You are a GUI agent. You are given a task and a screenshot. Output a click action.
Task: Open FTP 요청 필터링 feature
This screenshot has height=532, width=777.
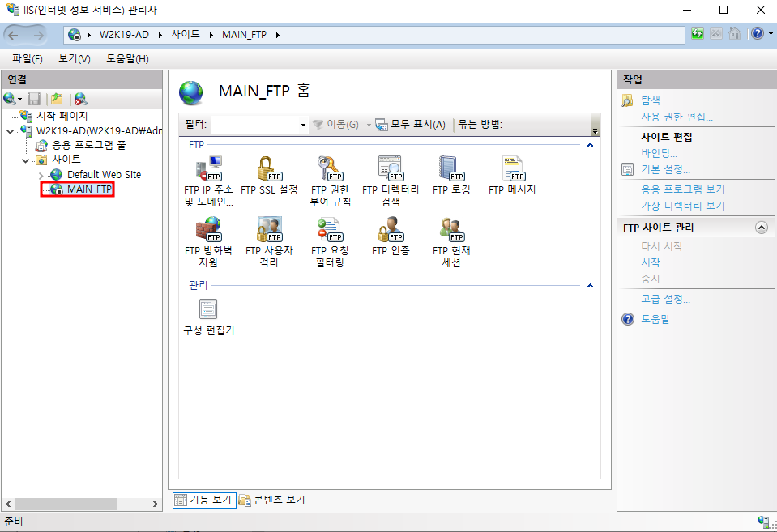click(330, 242)
